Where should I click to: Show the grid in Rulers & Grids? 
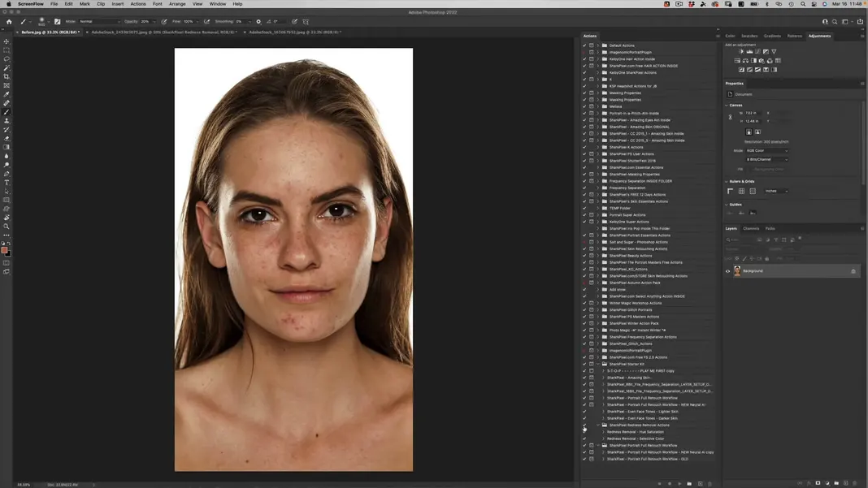pyautogui.click(x=741, y=192)
